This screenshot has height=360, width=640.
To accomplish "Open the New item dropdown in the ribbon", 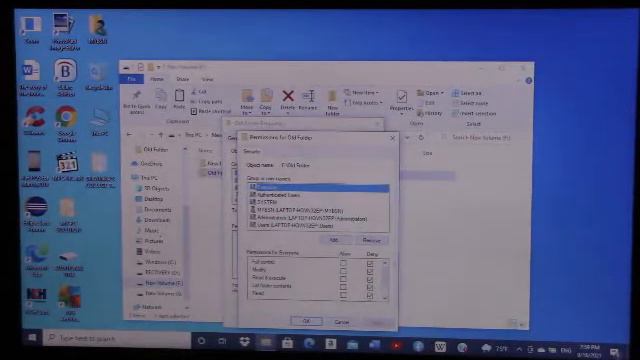I will tap(362, 93).
